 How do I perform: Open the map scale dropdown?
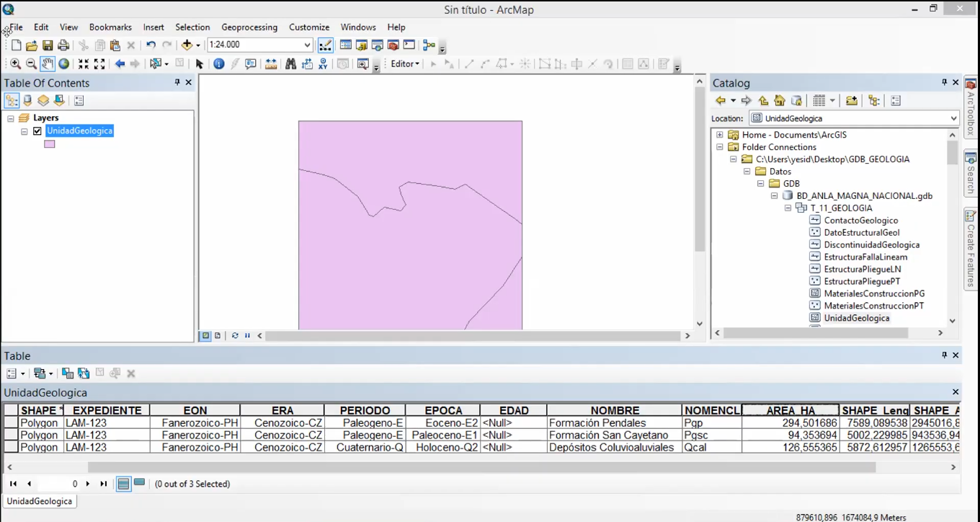pyautogui.click(x=307, y=45)
